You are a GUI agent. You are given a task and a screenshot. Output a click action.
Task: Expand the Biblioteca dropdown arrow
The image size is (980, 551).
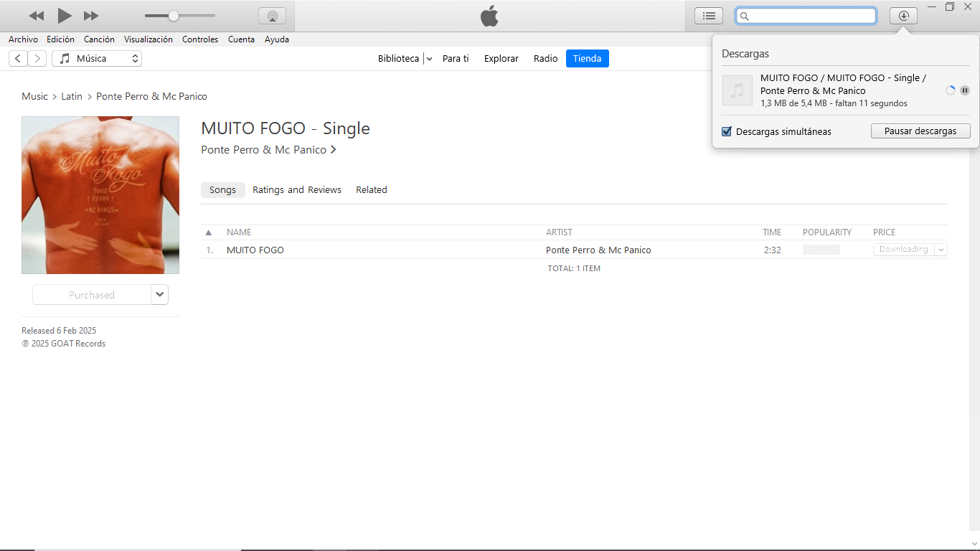pos(429,59)
